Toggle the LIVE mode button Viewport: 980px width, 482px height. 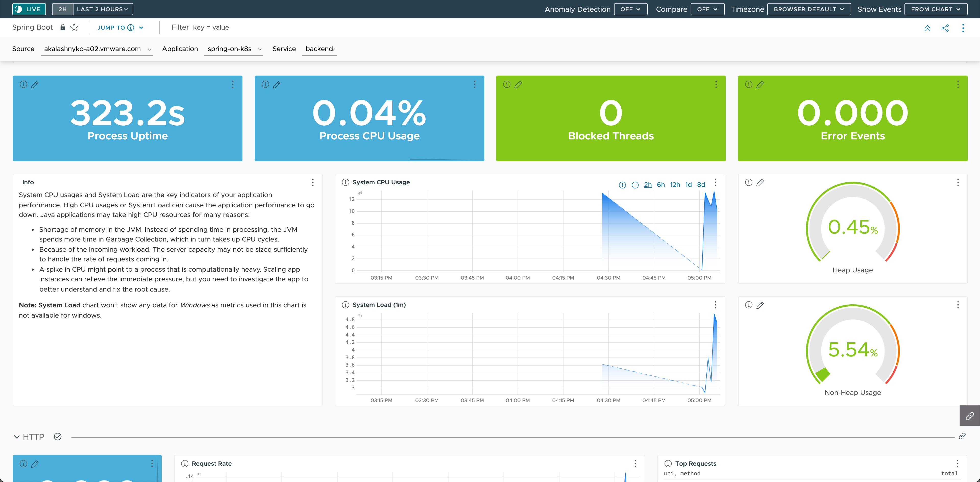29,9
